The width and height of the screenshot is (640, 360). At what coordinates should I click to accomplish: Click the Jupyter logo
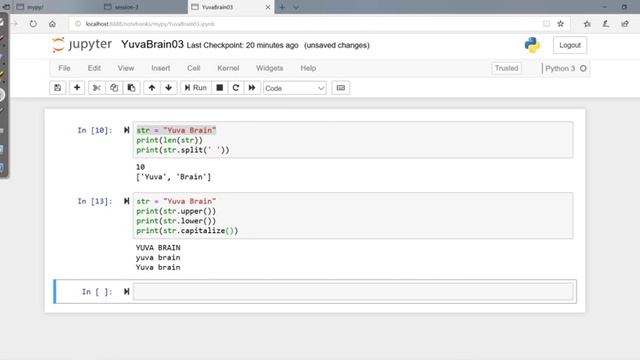coord(82,44)
